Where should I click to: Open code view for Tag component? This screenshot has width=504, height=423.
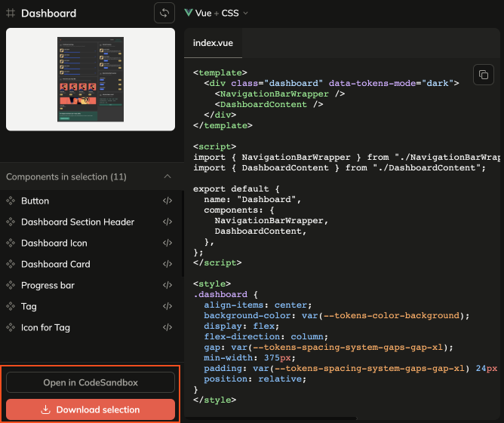(167, 307)
